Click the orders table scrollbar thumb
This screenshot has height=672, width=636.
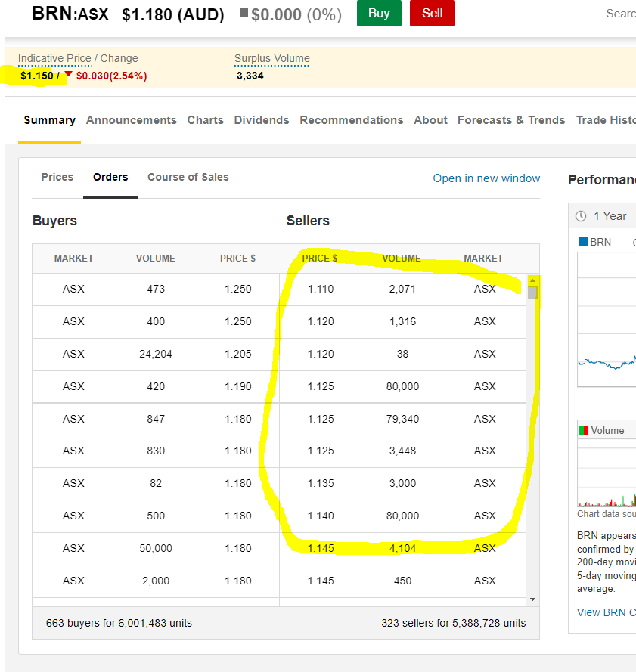click(533, 293)
